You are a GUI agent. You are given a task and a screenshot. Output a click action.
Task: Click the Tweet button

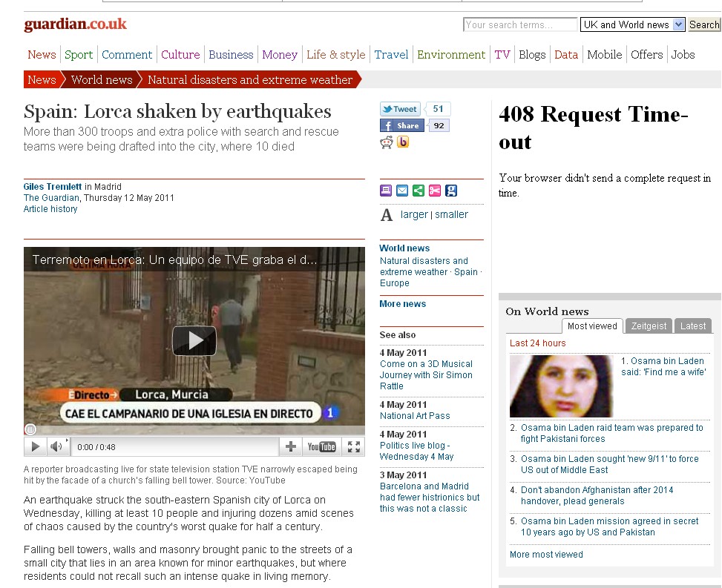(401, 109)
